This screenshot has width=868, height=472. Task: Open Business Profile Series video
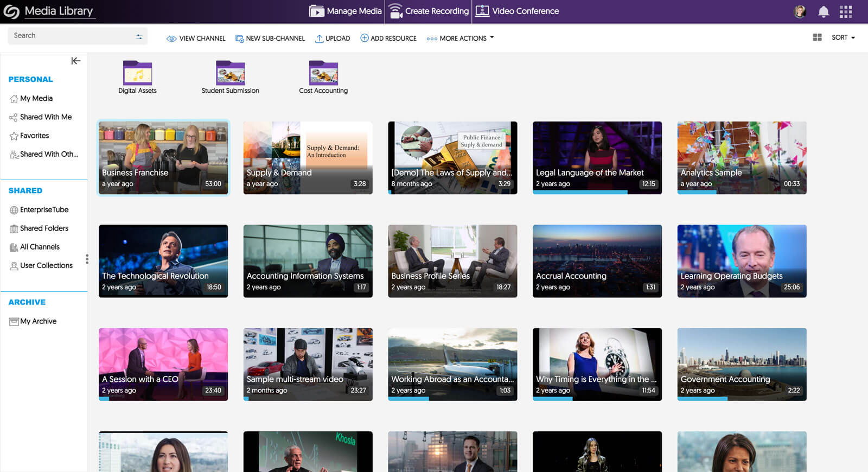(x=452, y=261)
